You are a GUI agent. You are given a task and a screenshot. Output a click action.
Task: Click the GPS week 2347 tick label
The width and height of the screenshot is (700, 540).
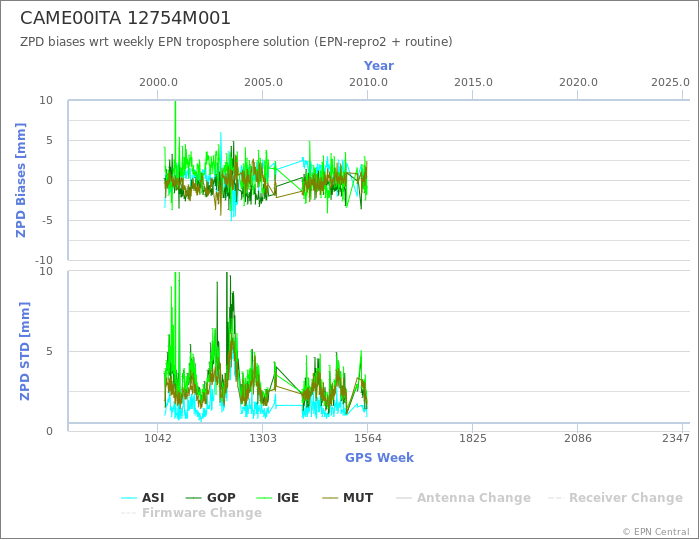(x=676, y=438)
